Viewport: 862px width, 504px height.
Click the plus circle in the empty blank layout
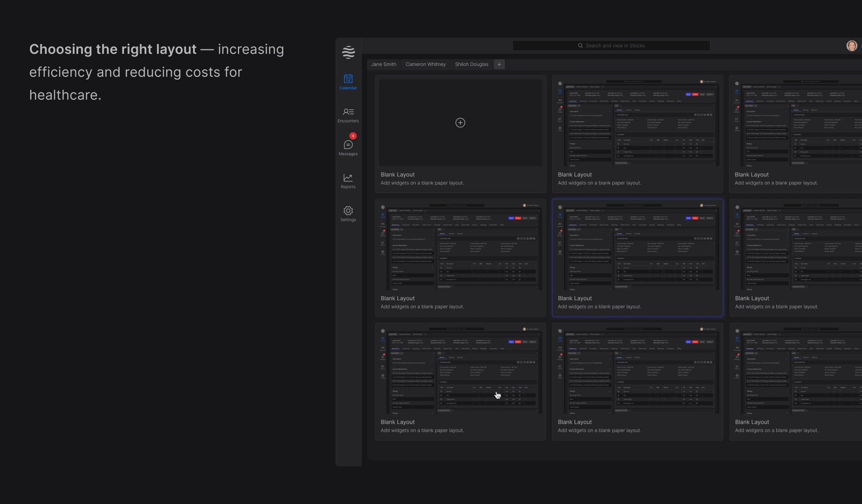[x=460, y=123]
